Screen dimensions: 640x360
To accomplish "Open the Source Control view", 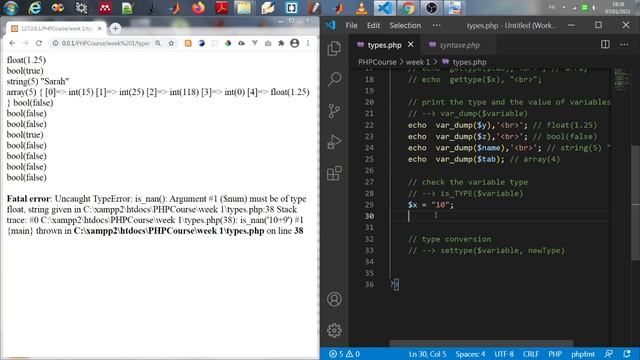I will tap(334, 111).
